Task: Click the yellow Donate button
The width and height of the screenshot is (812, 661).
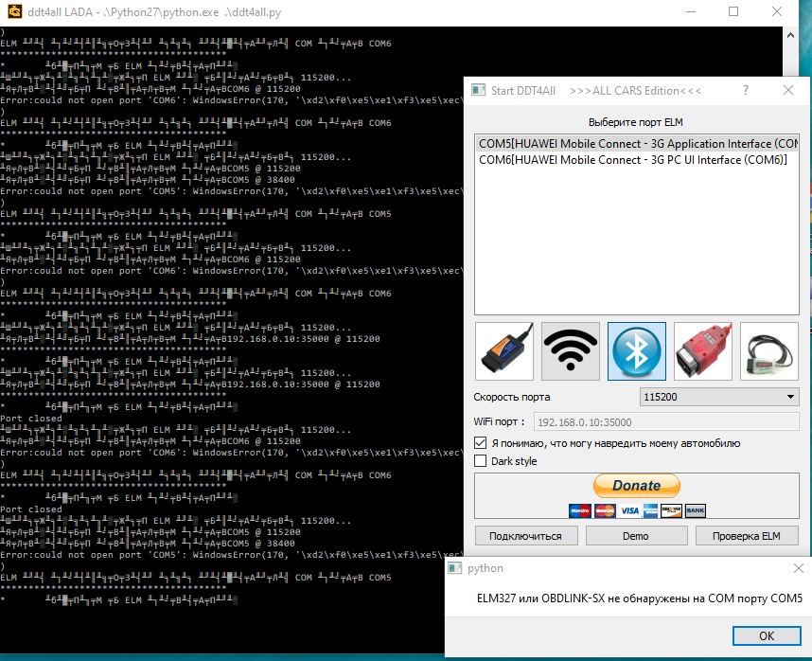Action: (x=636, y=486)
